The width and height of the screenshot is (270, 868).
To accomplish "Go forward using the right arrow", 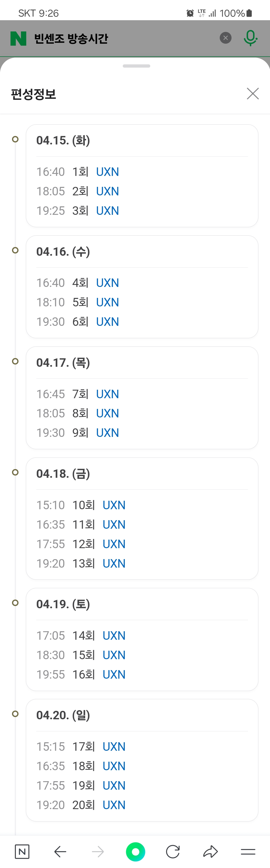I will tap(98, 852).
